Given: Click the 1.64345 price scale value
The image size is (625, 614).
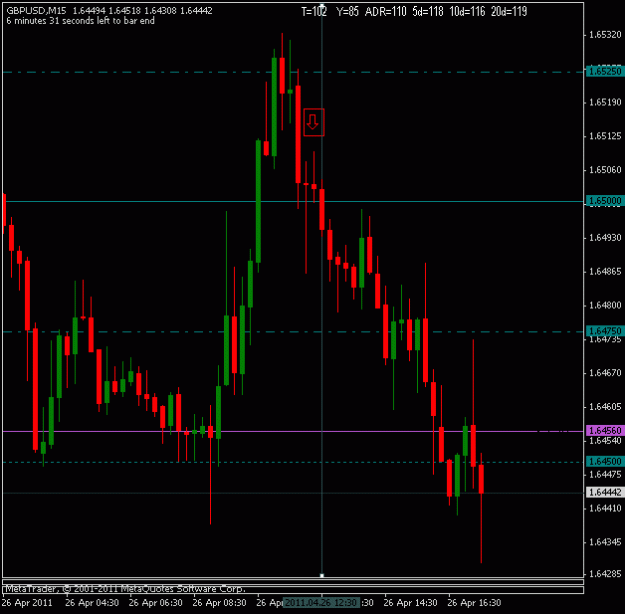Looking at the screenshot, I should (605, 542).
